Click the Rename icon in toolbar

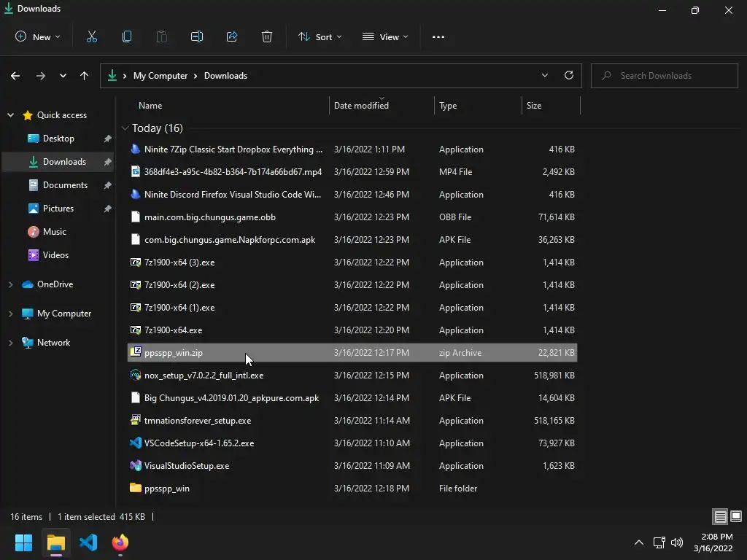[197, 36]
